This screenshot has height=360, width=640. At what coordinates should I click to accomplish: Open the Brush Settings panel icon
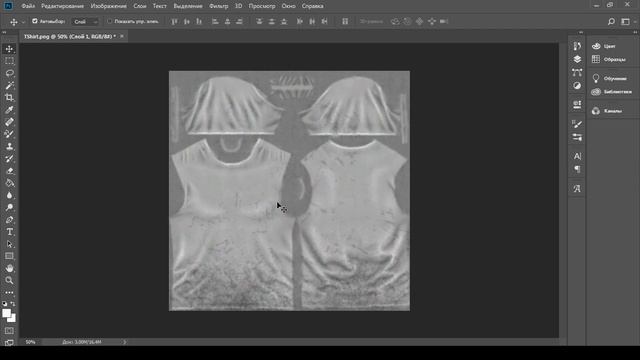[577, 124]
